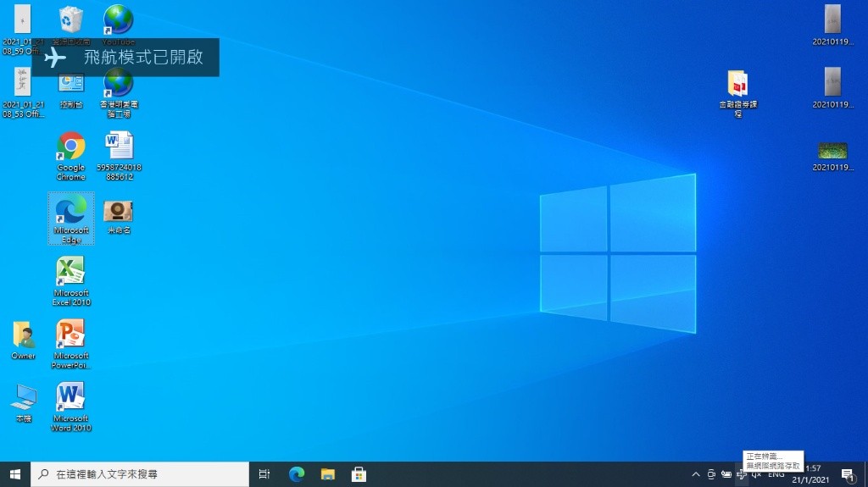Select the Microsoft Excel 2010 shortcut
The image size is (868, 487).
pyautogui.click(x=71, y=281)
